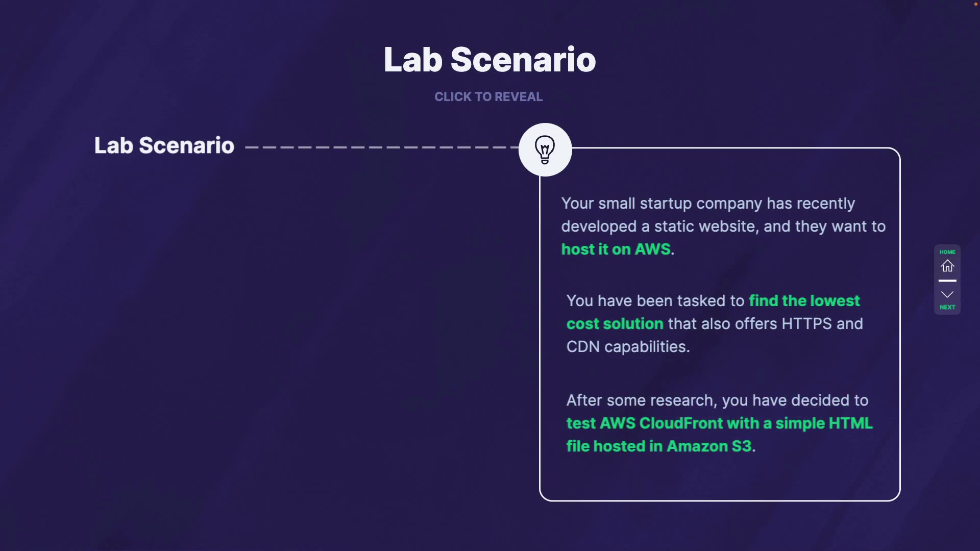Click the Next down-chevron arrow
980x551 pixels.
(x=947, y=294)
